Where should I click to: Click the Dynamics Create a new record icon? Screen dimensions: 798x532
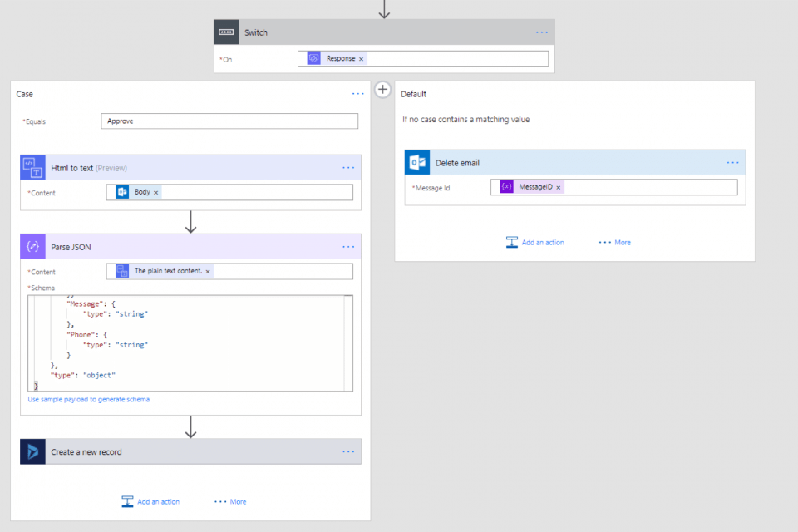coord(33,451)
